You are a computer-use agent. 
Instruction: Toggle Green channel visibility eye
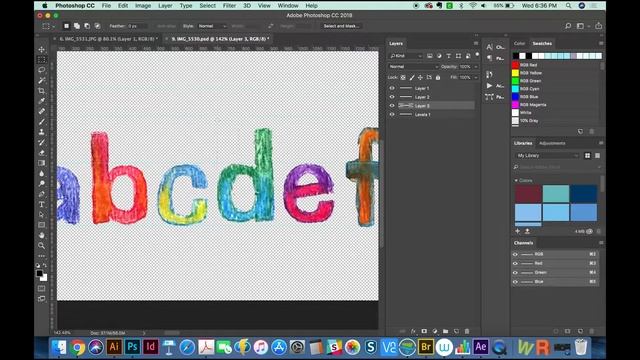tap(515, 273)
